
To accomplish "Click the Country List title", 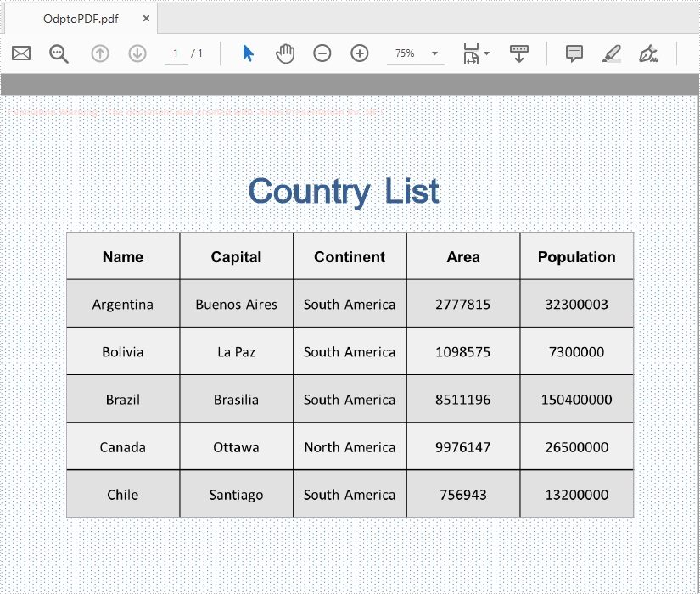I will pos(344,192).
